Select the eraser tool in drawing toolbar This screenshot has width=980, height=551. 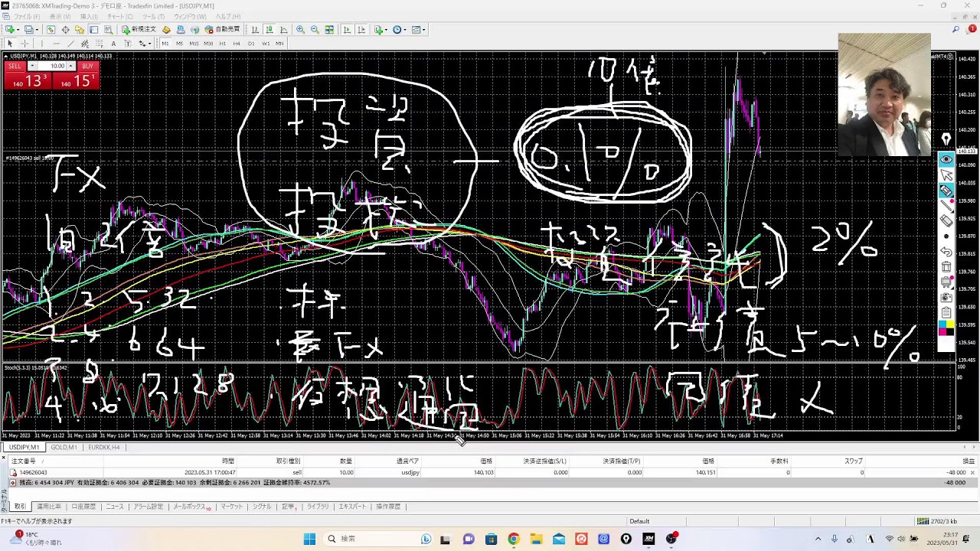[946, 221]
